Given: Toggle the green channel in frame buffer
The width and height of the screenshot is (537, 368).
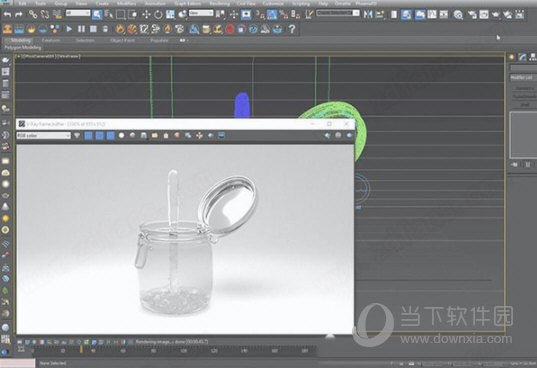Looking at the screenshot, I should [99, 136].
